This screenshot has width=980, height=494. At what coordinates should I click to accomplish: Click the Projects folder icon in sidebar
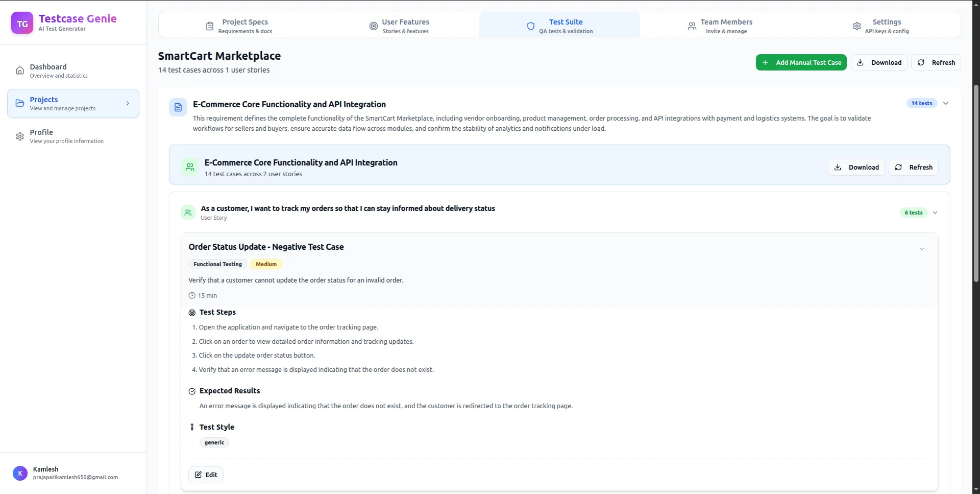[x=20, y=103]
